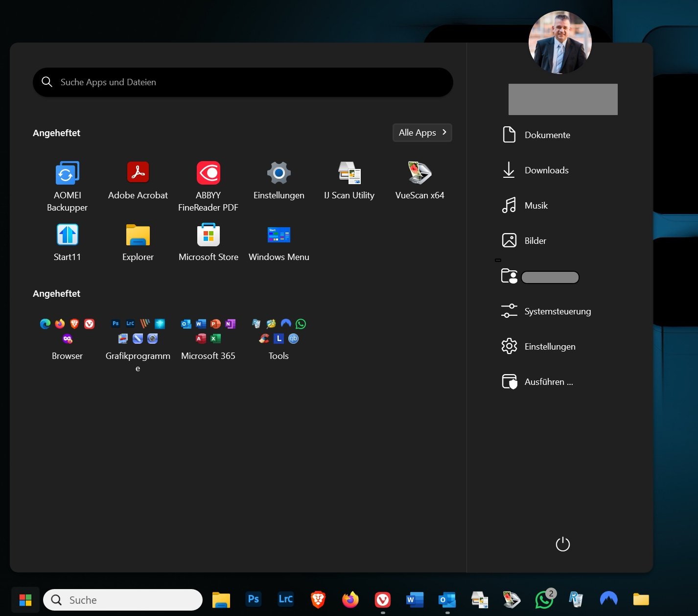Open pinned Einstellungen gear app

coord(279,180)
